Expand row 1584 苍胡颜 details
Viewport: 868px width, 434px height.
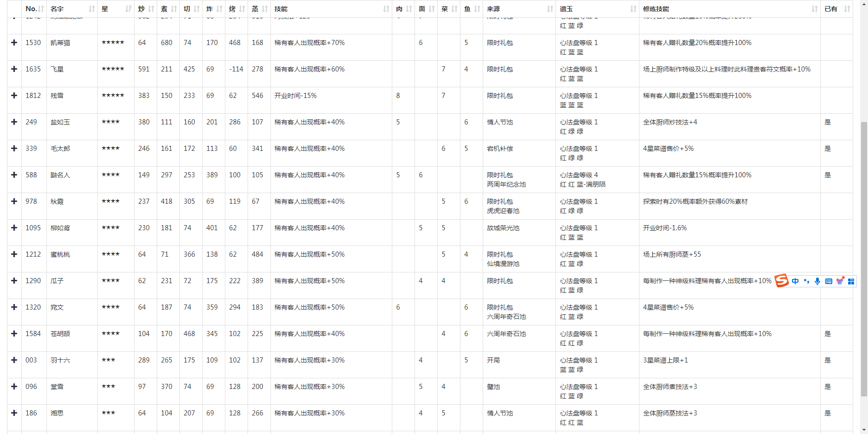14,334
